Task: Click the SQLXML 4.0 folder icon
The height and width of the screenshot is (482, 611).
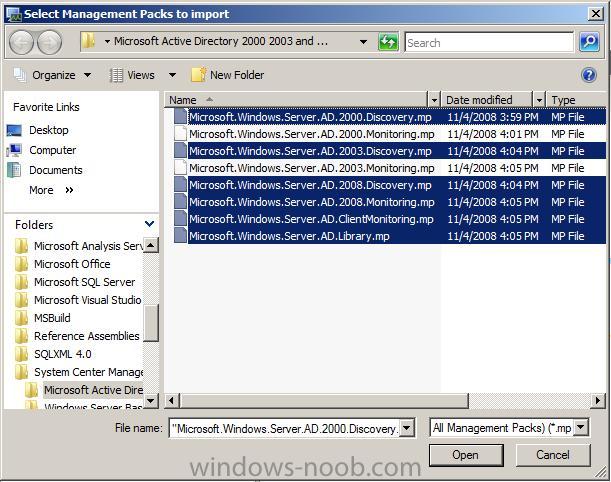Action: pos(21,354)
